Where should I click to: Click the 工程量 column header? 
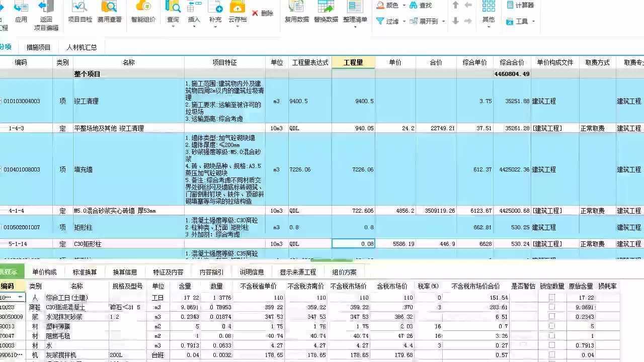coord(353,62)
